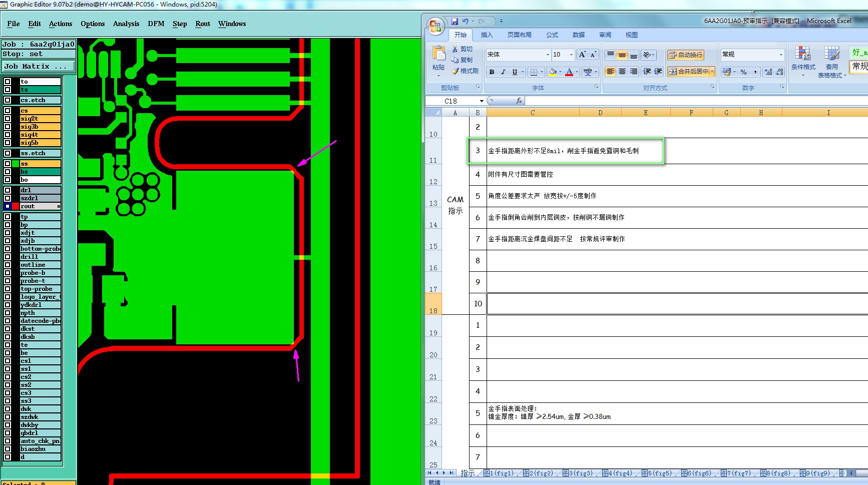Image resolution: width=868 pixels, height=485 pixels.
Task: Toggle bold formatting in Excel
Action: tap(492, 72)
